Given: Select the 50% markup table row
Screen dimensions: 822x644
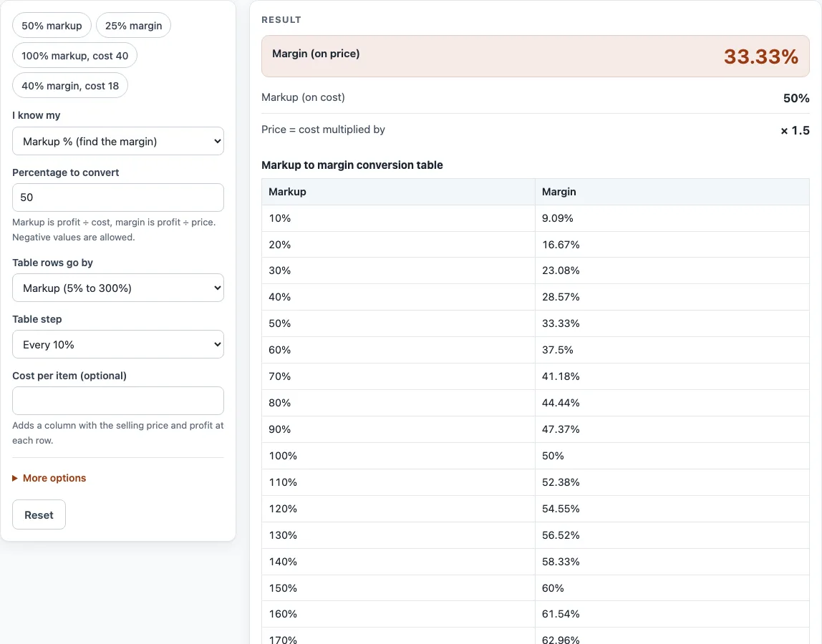Looking at the screenshot, I should (x=536, y=323).
